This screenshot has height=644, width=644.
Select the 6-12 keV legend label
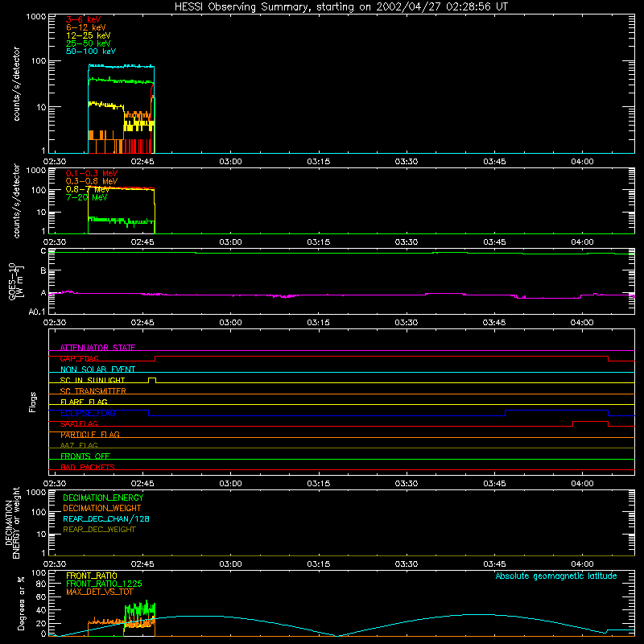click(85, 27)
